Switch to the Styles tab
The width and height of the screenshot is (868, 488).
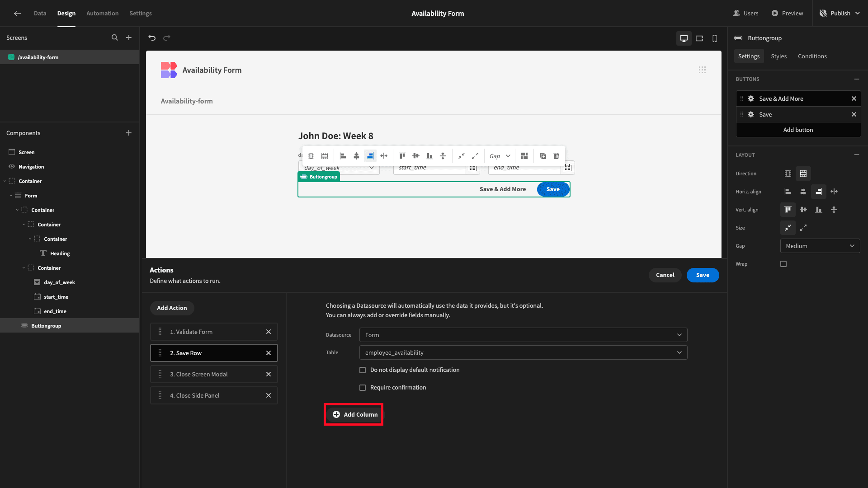pyautogui.click(x=778, y=56)
